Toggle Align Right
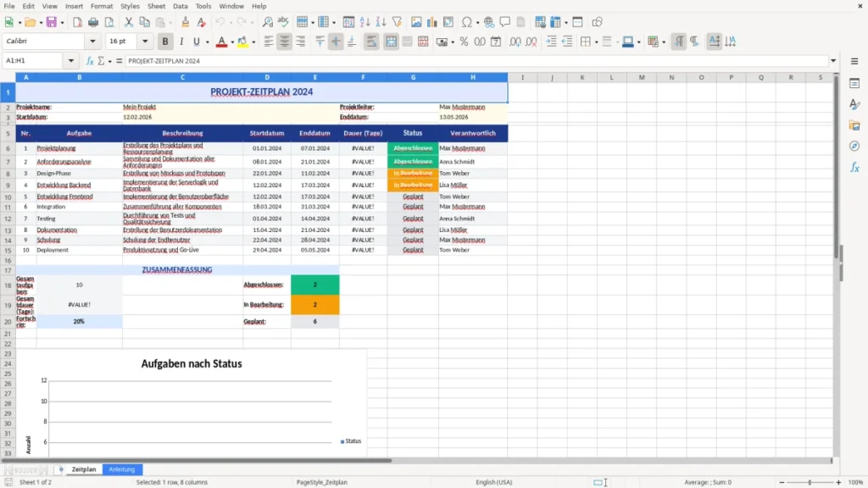 coord(301,42)
